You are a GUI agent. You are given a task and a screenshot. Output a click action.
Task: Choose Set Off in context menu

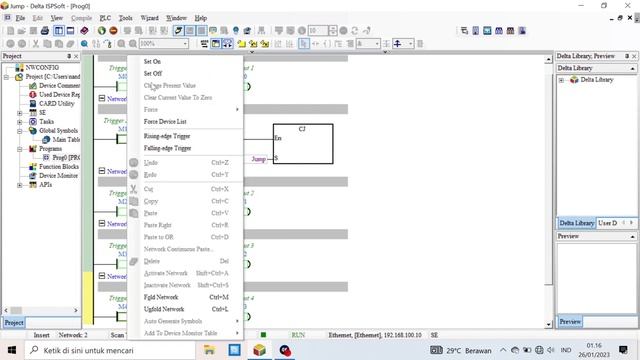point(153,73)
